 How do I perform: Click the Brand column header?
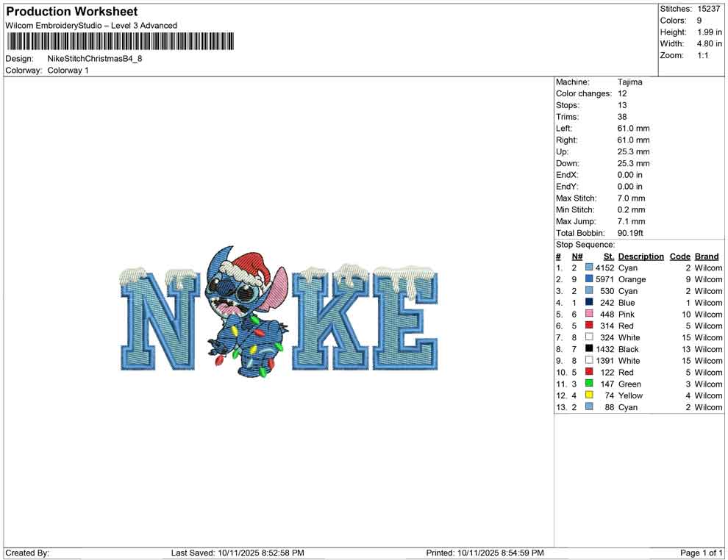pos(707,256)
